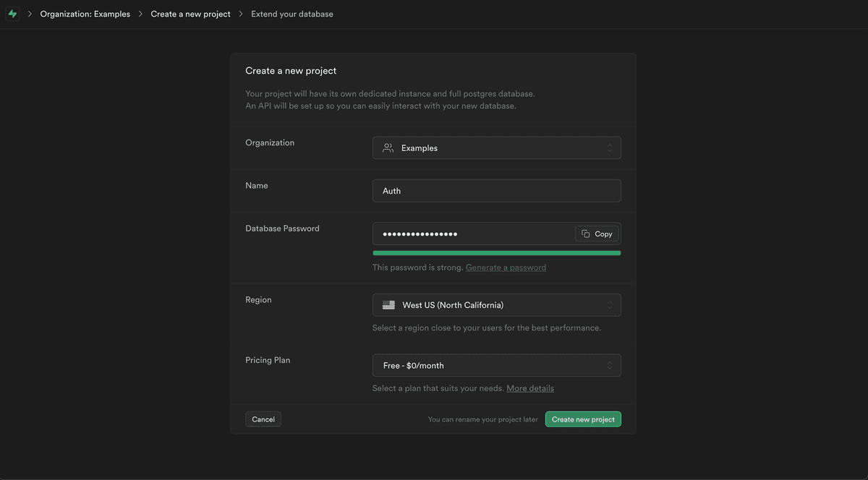Image resolution: width=868 pixels, height=480 pixels.
Task: Click the green password strength bar
Action: (496, 253)
